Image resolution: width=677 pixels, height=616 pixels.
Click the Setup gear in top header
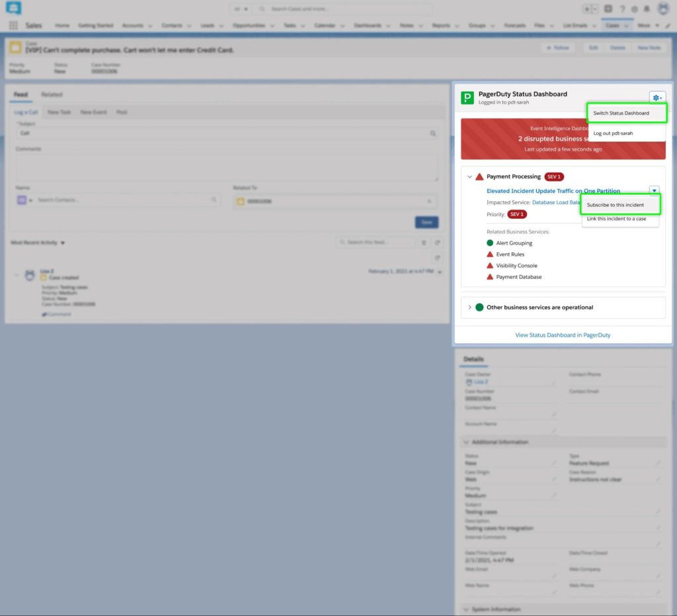(634, 9)
